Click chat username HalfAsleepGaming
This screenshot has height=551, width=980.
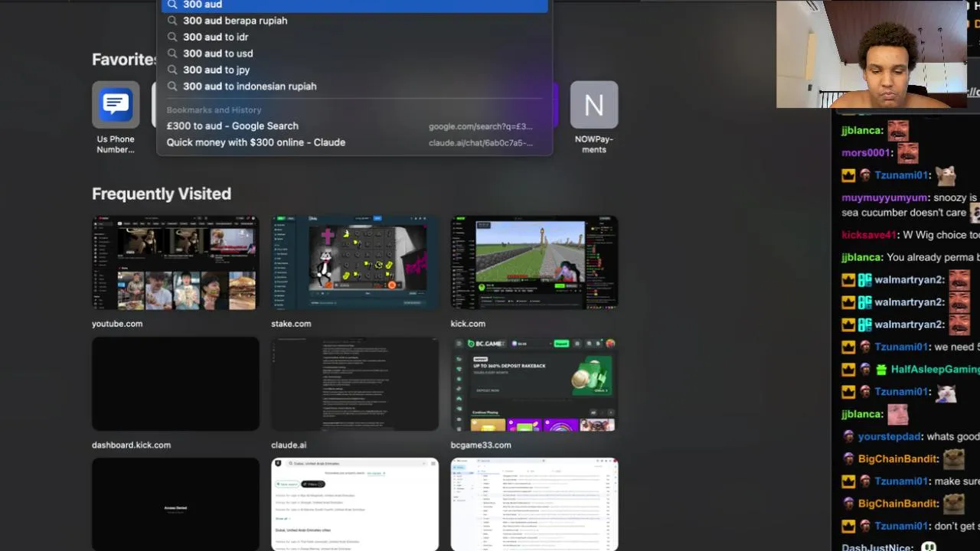click(x=935, y=369)
